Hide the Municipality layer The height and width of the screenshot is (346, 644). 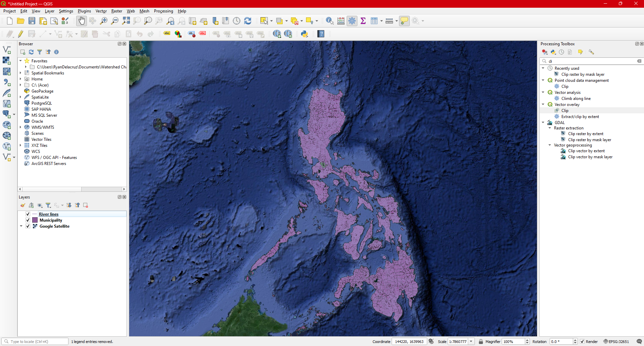tap(28, 220)
